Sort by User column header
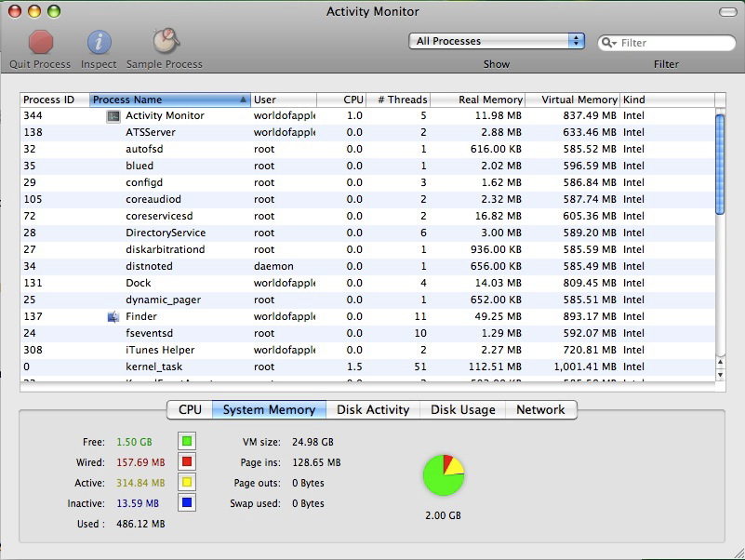The image size is (745, 560). [284, 100]
